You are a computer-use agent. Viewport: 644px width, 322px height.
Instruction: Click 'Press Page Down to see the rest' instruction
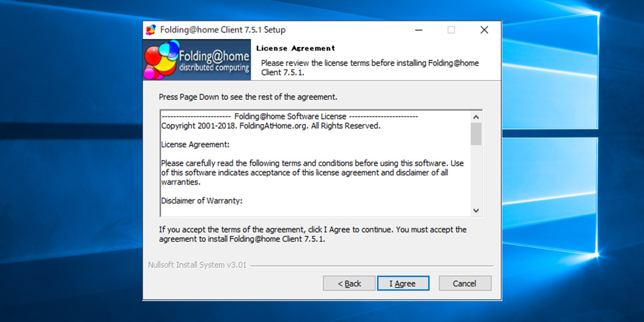[248, 97]
